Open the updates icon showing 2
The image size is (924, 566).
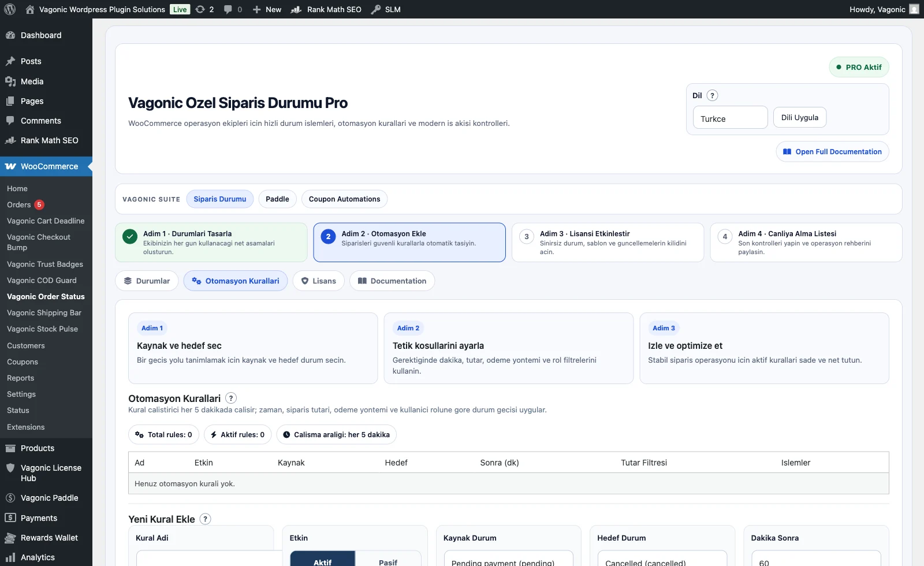click(x=204, y=9)
